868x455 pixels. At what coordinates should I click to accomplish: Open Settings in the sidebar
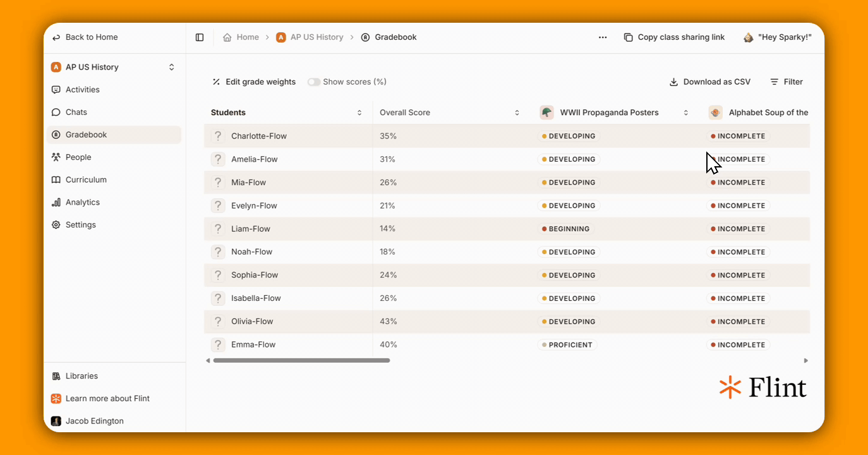click(x=114, y=225)
